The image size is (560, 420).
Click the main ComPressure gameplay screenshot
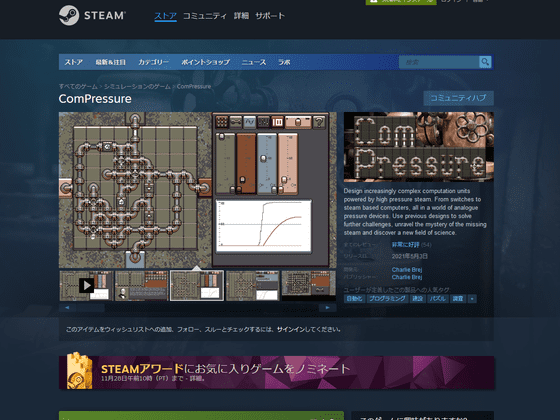coord(198,190)
